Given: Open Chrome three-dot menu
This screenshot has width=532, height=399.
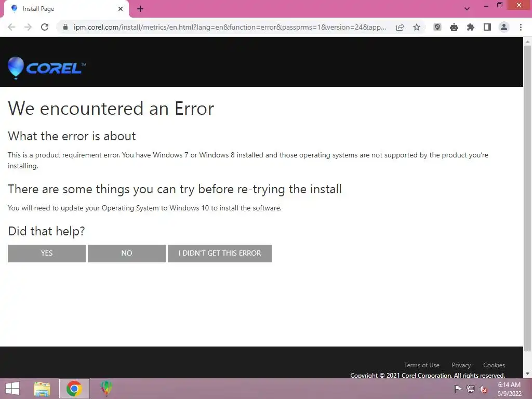Looking at the screenshot, I should (521, 27).
